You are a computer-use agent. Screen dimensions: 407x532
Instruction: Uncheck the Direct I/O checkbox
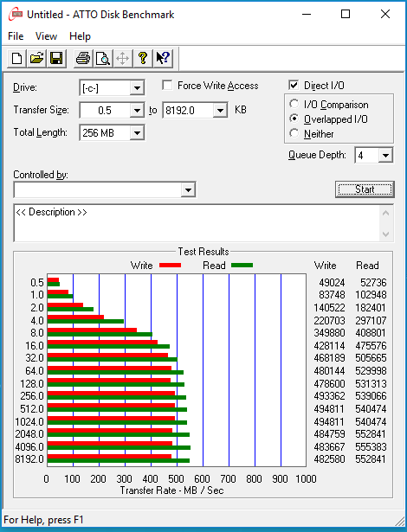pyautogui.click(x=294, y=85)
